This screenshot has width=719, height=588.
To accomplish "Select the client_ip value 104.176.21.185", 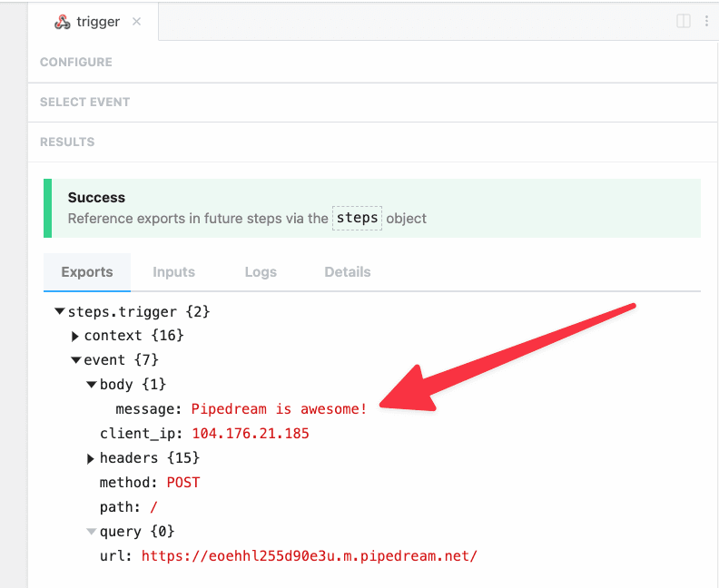I will point(251,433).
